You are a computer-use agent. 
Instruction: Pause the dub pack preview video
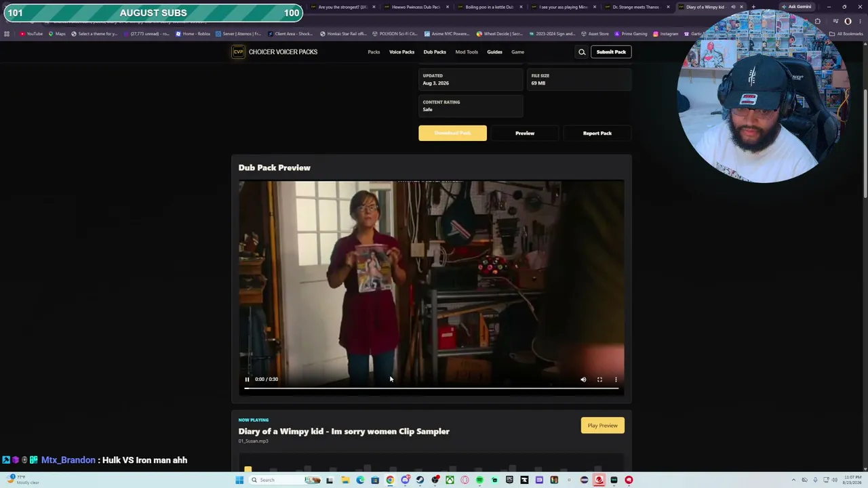pos(247,380)
